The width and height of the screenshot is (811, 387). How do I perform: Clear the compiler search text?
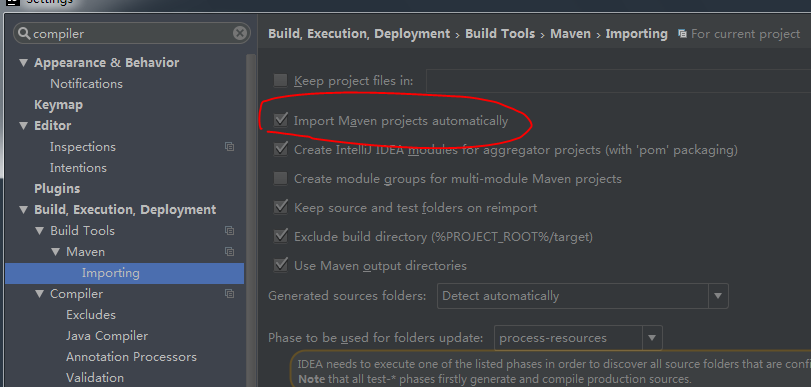pyautogui.click(x=239, y=34)
